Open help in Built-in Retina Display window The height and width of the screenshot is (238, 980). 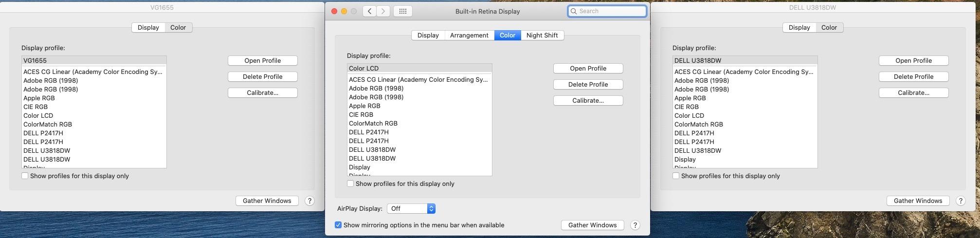pyautogui.click(x=635, y=225)
